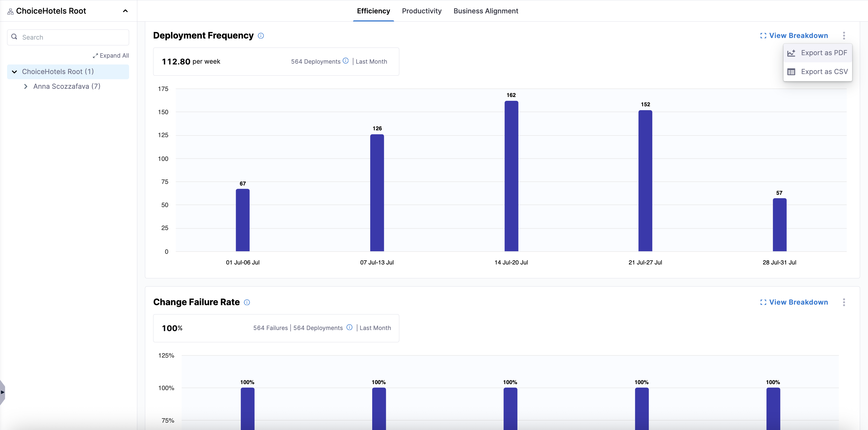The height and width of the screenshot is (430, 868).
Task: Open View Breakdown for Change Failure Rate
Action: (x=794, y=302)
